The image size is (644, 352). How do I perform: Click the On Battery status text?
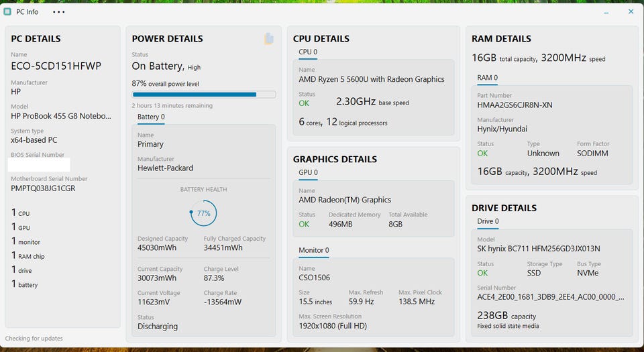(x=158, y=66)
